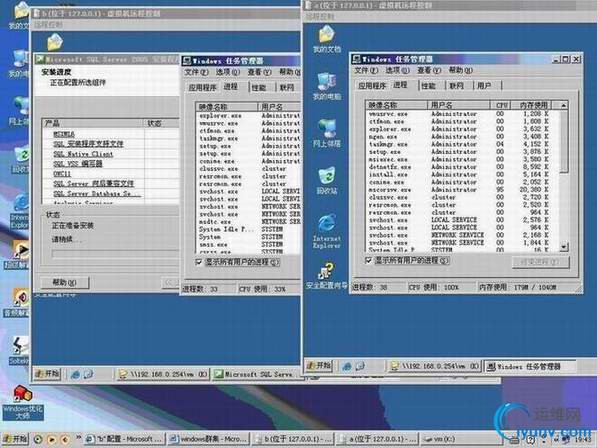Image resolution: width=597 pixels, height=448 pixels.
Task: Click 帮助 button in SQL Server setup
Action: point(65,282)
